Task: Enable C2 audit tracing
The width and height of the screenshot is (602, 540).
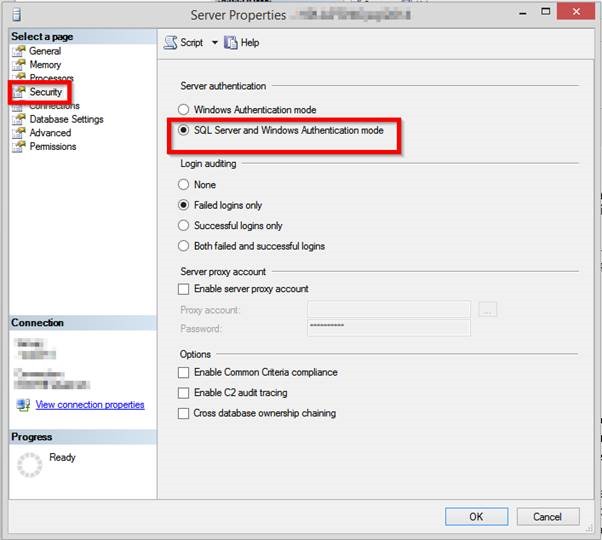Action: pyautogui.click(x=184, y=393)
